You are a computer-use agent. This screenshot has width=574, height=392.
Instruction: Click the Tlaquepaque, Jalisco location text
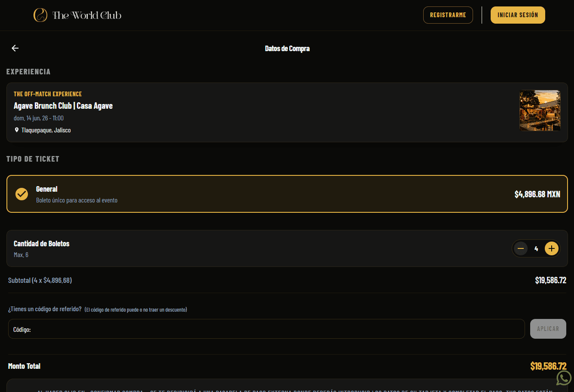pyautogui.click(x=46, y=130)
